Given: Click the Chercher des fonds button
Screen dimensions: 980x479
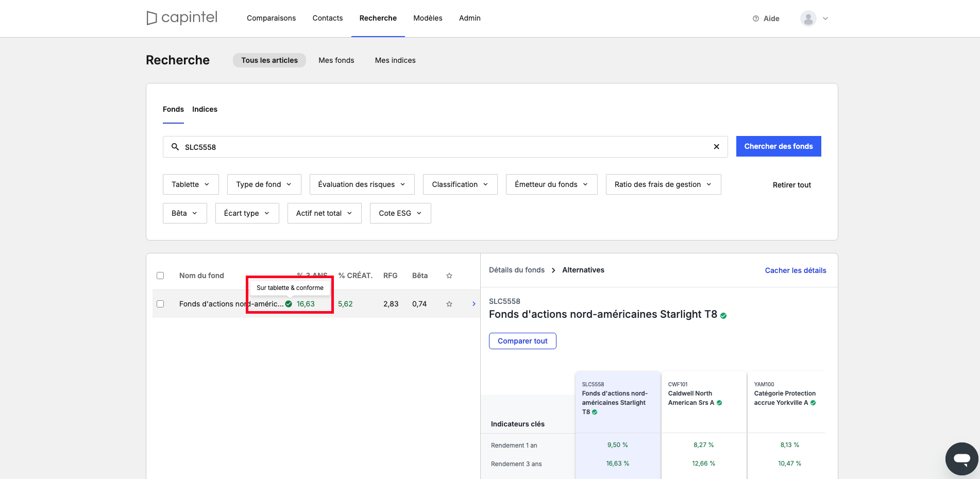Looking at the screenshot, I should pyautogui.click(x=779, y=146).
